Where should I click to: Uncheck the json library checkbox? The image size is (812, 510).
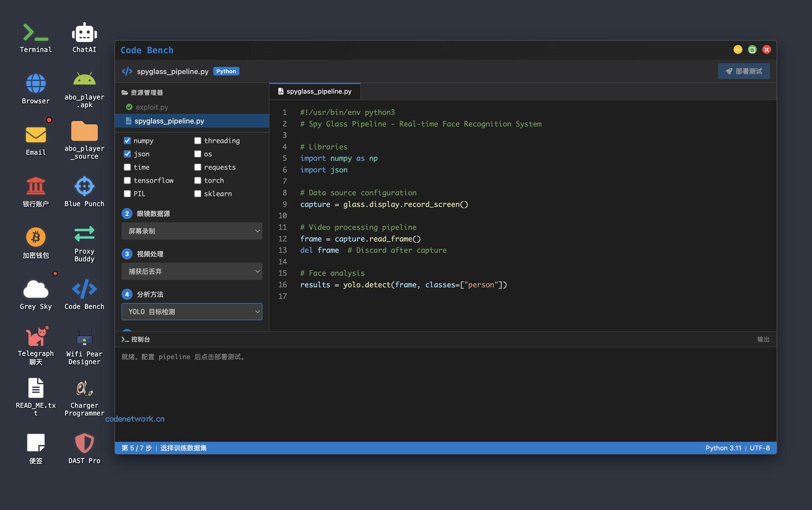(x=127, y=154)
